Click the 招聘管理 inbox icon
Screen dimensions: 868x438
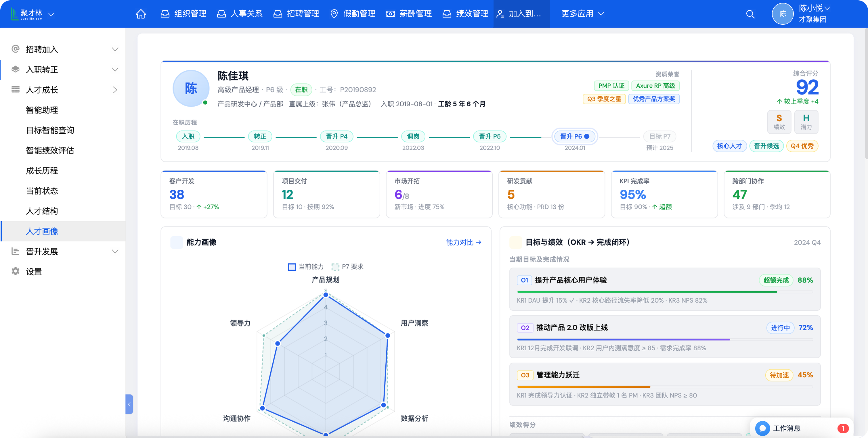point(277,14)
